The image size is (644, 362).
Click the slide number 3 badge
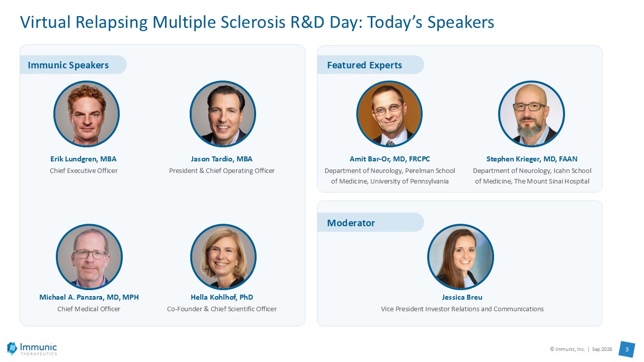(626, 349)
